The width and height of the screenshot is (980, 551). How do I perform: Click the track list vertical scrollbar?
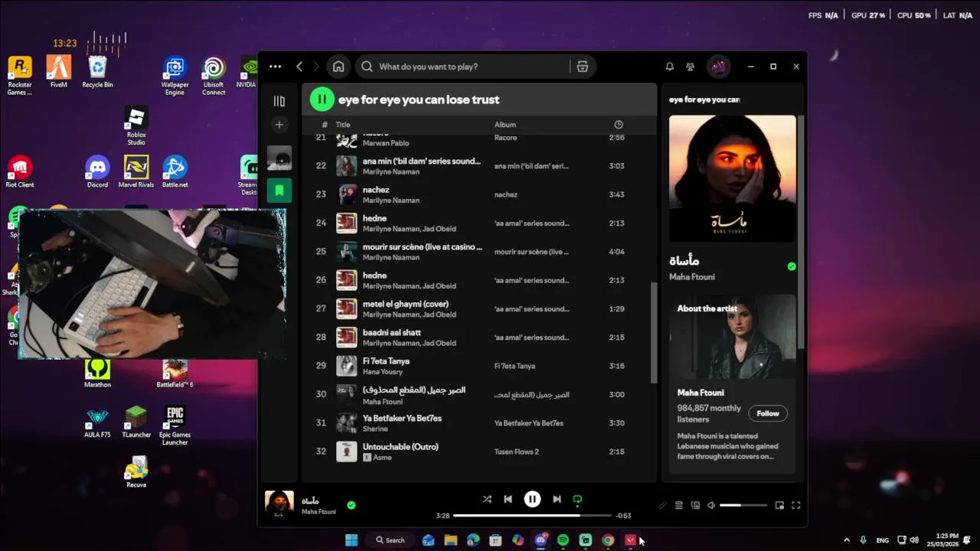[x=654, y=333]
